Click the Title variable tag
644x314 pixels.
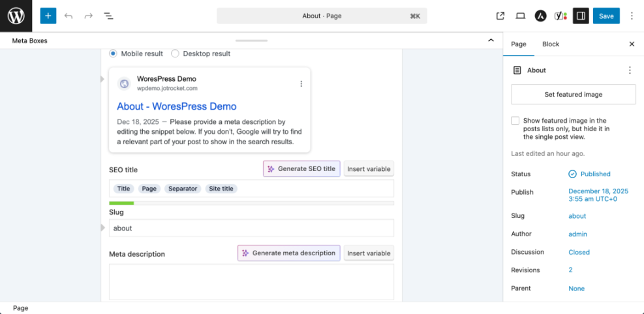(123, 189)
